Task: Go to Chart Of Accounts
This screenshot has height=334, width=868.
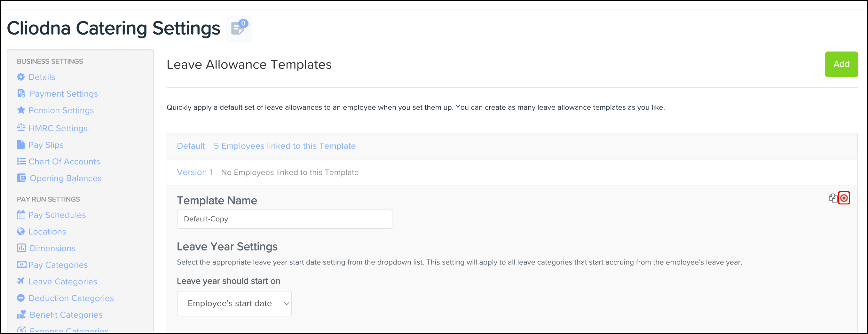Action: (64, 162)
